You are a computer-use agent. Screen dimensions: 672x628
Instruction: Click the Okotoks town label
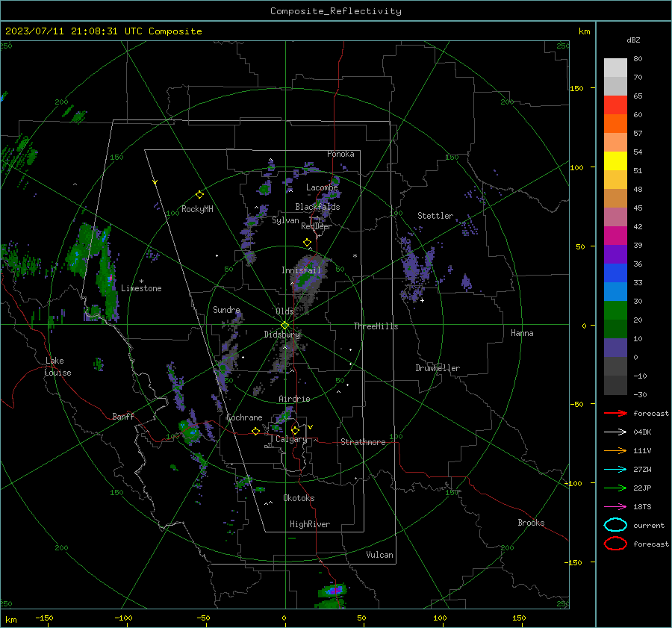tap(299, 498)
